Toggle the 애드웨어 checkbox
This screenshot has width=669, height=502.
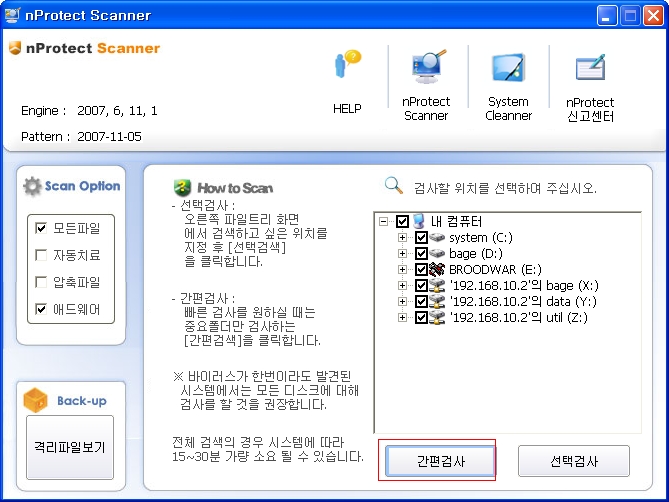(41, 309)
